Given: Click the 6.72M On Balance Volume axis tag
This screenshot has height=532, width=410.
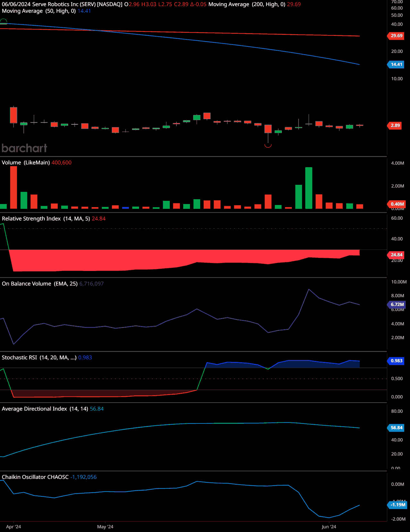Looking at the screenshot, I should 397,305.
